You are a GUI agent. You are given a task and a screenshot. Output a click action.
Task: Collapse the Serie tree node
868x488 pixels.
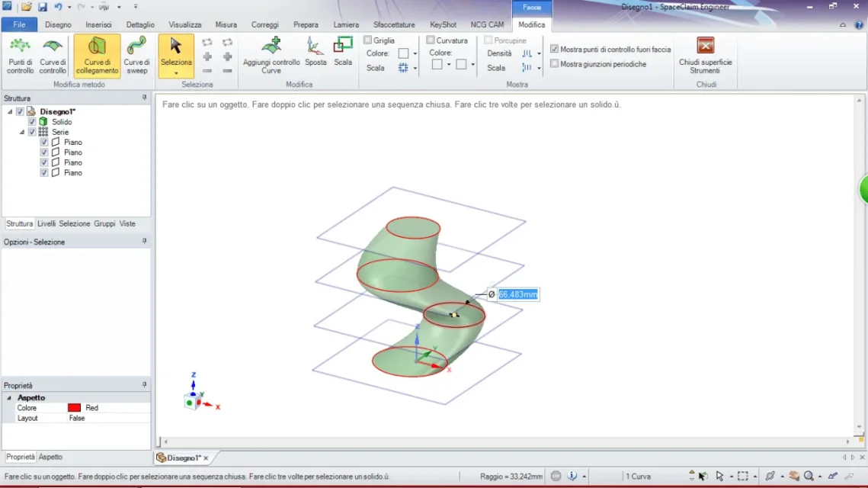click(22, 133)
